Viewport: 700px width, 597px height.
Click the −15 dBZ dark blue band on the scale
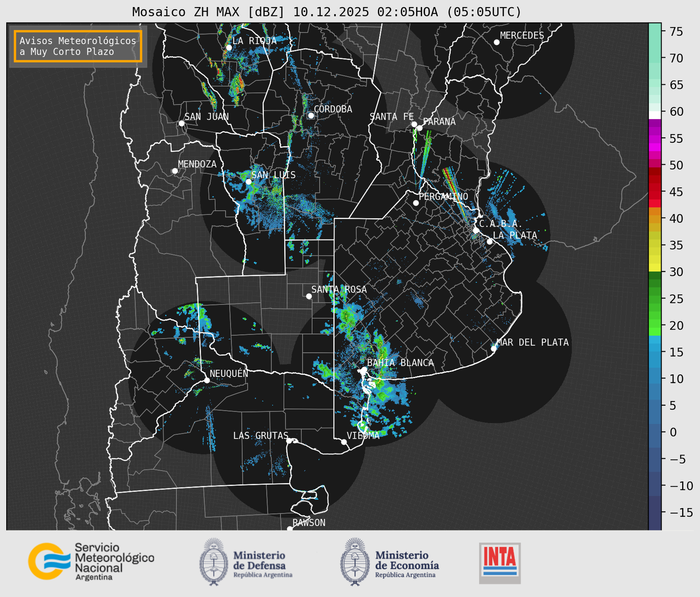[x=655, y=512]
